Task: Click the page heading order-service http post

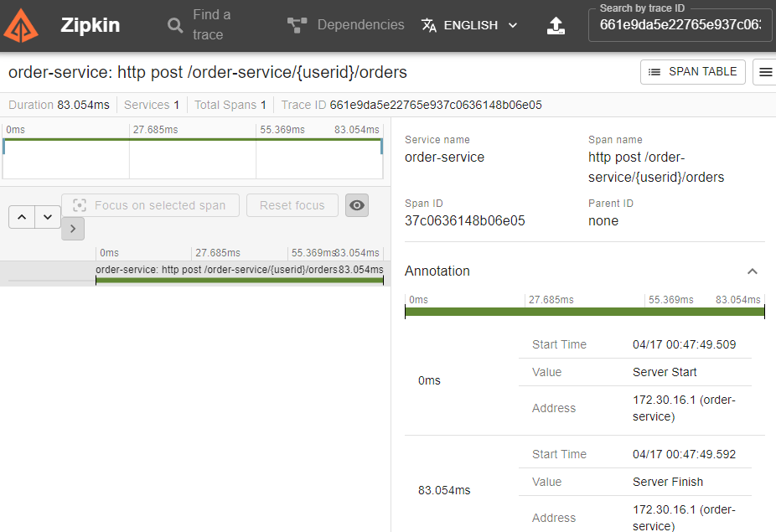Action: (x=207, y=72)
